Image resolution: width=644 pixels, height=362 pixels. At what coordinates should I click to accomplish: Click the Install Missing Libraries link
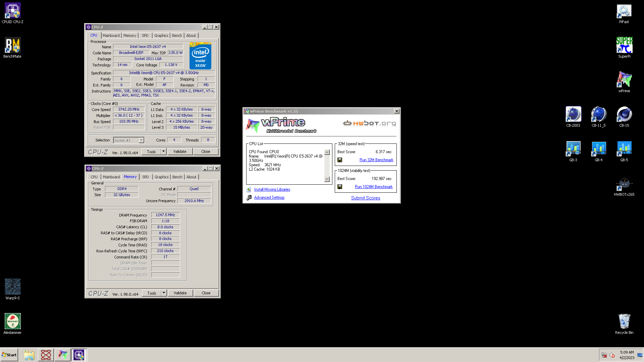point(272,190)
